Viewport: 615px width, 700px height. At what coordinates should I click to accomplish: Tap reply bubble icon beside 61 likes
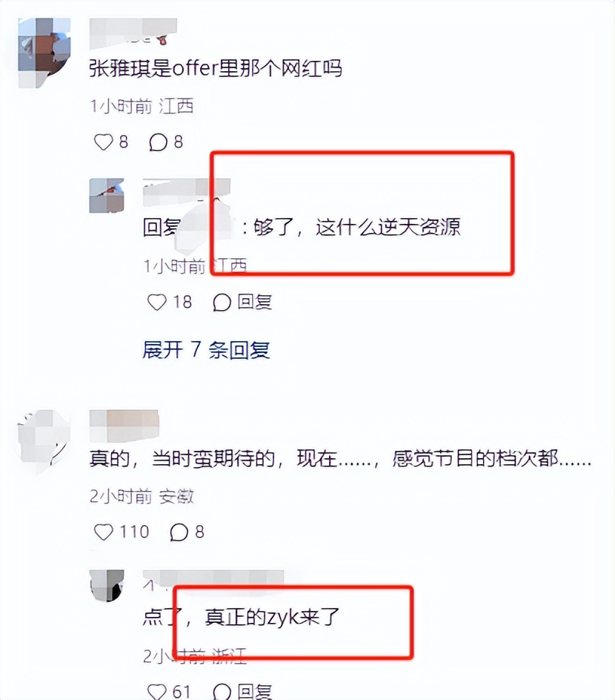222,692
